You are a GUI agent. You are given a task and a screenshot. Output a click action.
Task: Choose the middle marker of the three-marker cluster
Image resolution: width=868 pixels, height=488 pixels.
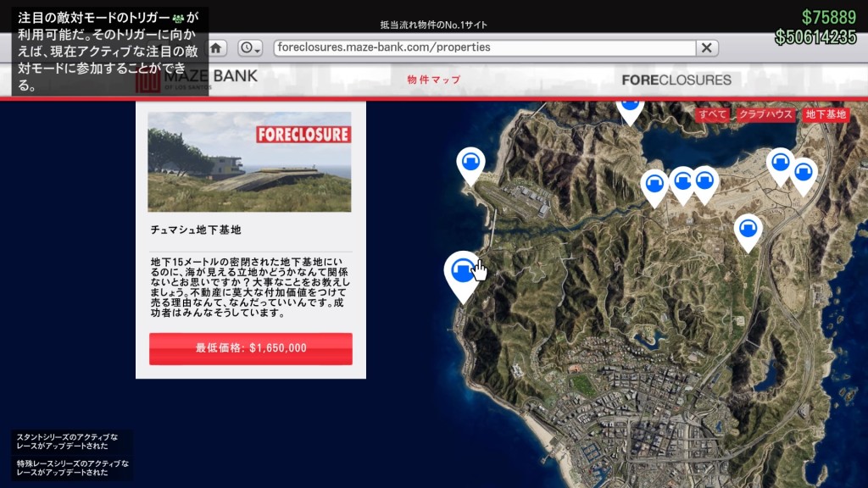(683, 180)
